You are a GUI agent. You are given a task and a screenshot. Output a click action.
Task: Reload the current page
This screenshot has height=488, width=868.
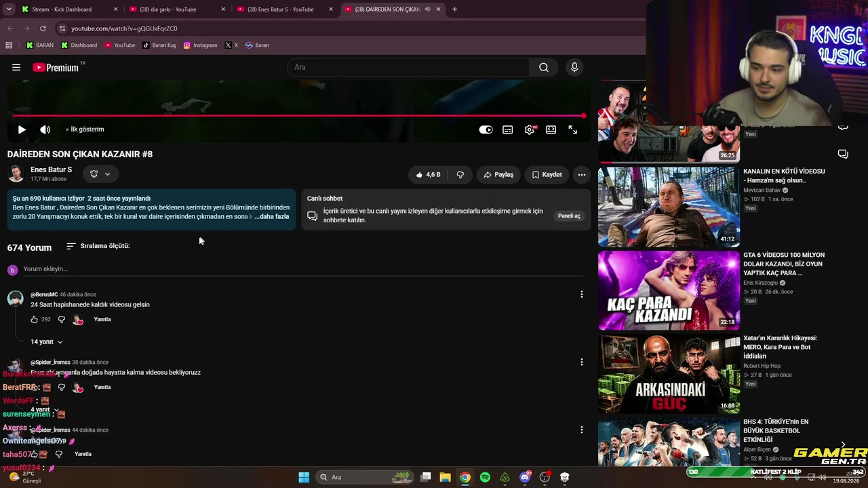[x=43, y=28]
